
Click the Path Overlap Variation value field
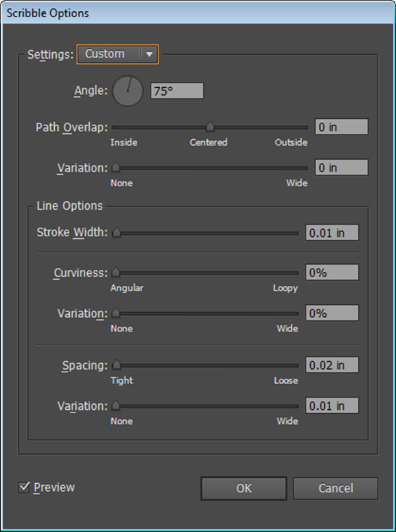pyautogui.click(x=341, y=168)
